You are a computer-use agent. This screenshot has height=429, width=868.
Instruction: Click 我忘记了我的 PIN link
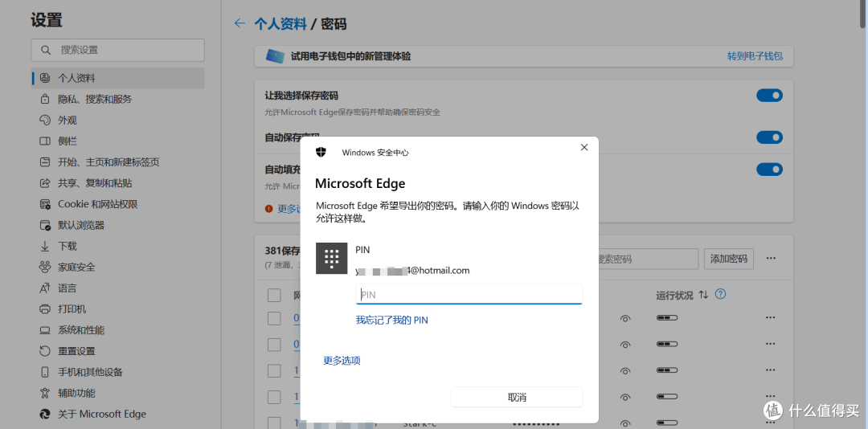391,320
